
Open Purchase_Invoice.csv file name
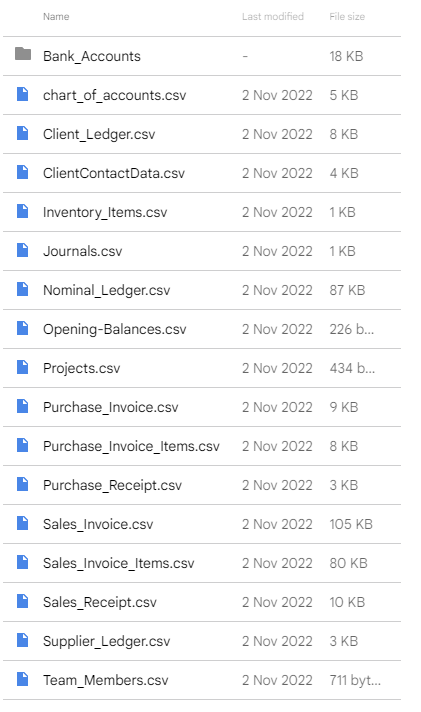click(x=110, y=407)
